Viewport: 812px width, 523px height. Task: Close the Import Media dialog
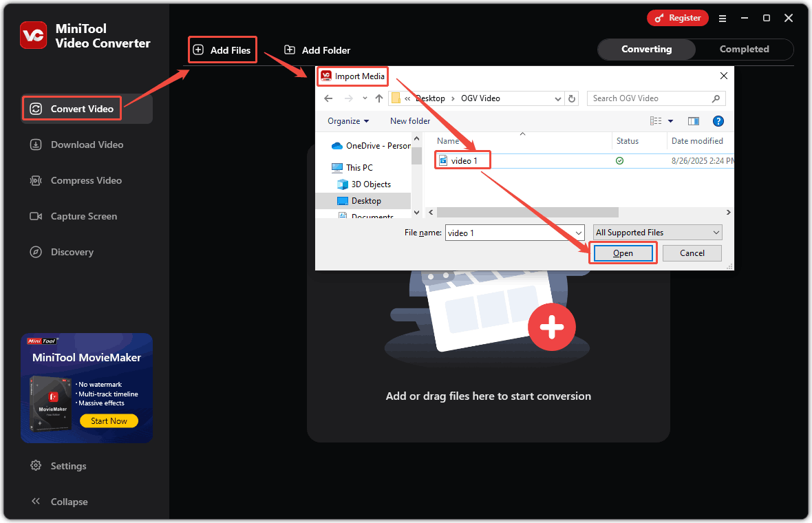[724, 76]
